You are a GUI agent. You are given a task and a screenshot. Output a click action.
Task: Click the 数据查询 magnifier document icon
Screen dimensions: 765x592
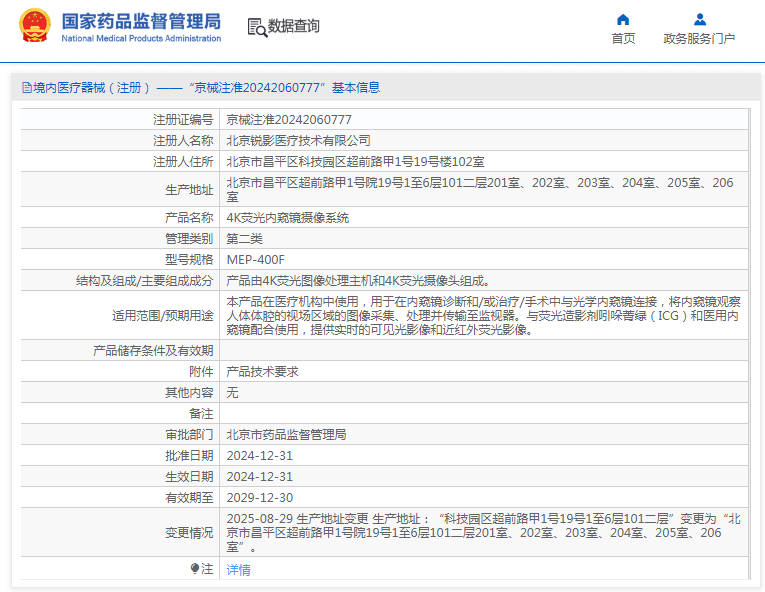coord(256,27)
